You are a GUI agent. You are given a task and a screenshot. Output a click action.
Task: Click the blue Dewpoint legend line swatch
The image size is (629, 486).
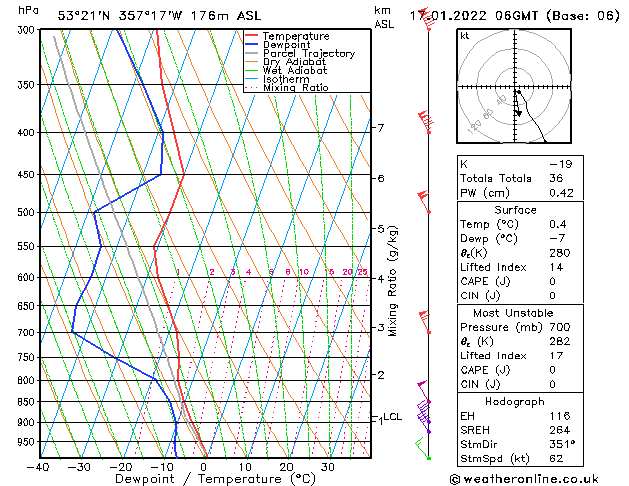pyautogui.click(x=252, y=45)
